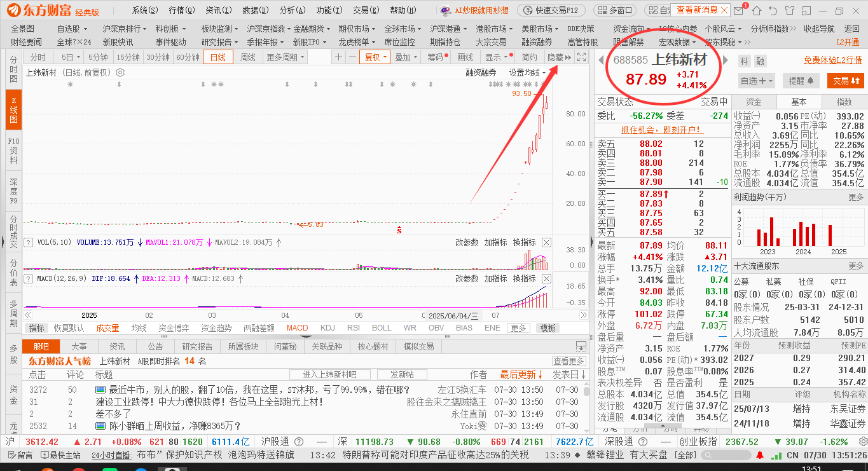This screenshot has height=471, width=868.
Task: Toggle the 简约 simple mode
Action: point(529,57)
